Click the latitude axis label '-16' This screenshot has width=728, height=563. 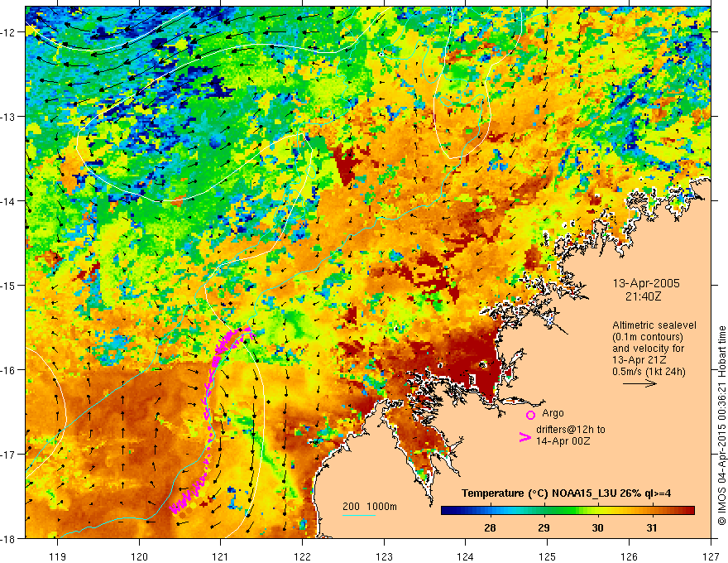pyautogui.click(x=8, y=370)
